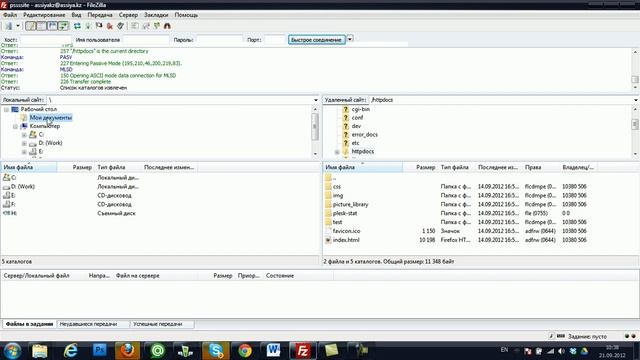The width and height of the screenshot is (640, 360).
Task: Open Google Chrome from the taskbar
Action: [x=245, y=351]
